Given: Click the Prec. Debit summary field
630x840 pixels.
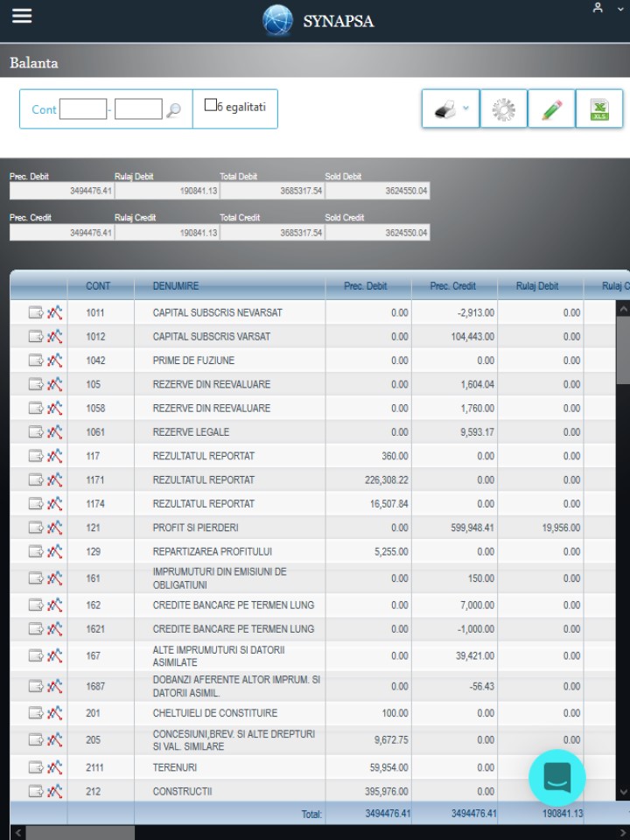Looking at the screenshot, I should click(61, 191).
